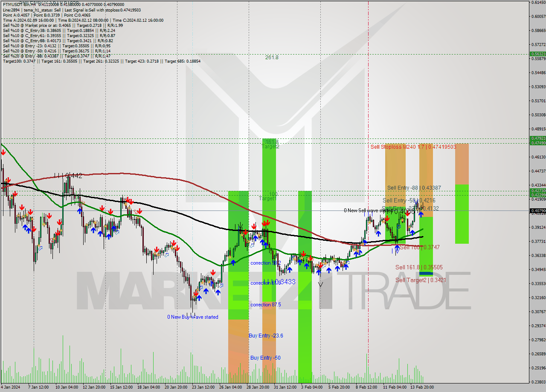Click the 'Buy Entry -50' label
This screenshot has width=546, height=392.
[x=265, y=358]
